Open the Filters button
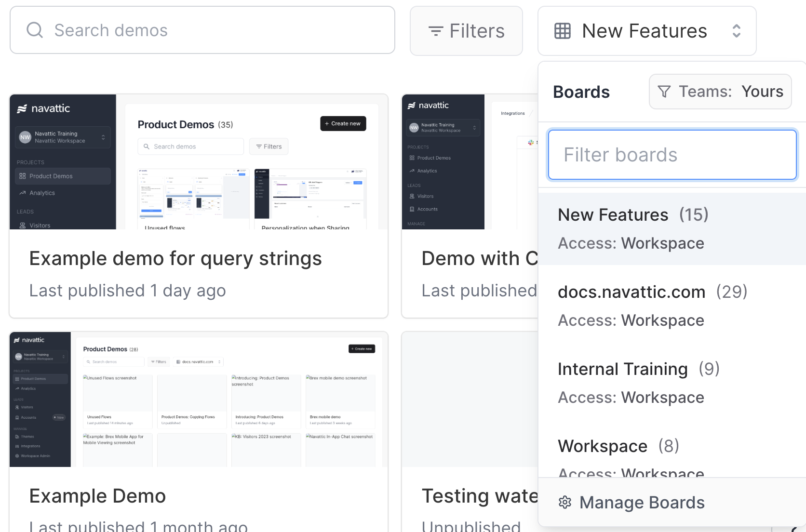806x532 pixels. (466, 31)
